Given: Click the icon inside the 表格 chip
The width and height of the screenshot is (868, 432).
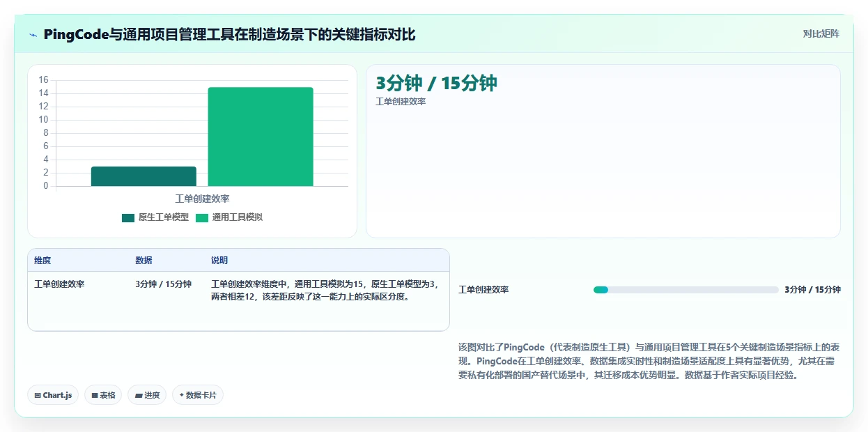Looking at the screenshot, I should (95, 396).
